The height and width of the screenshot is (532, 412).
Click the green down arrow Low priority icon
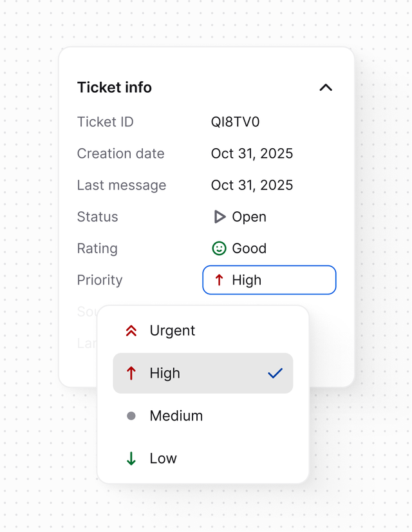(x=131, y=458)
